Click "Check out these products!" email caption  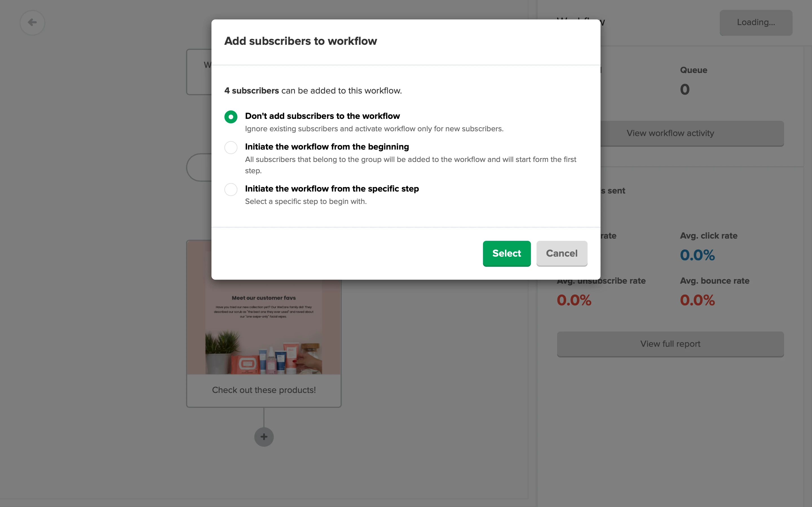click(264, 390)
